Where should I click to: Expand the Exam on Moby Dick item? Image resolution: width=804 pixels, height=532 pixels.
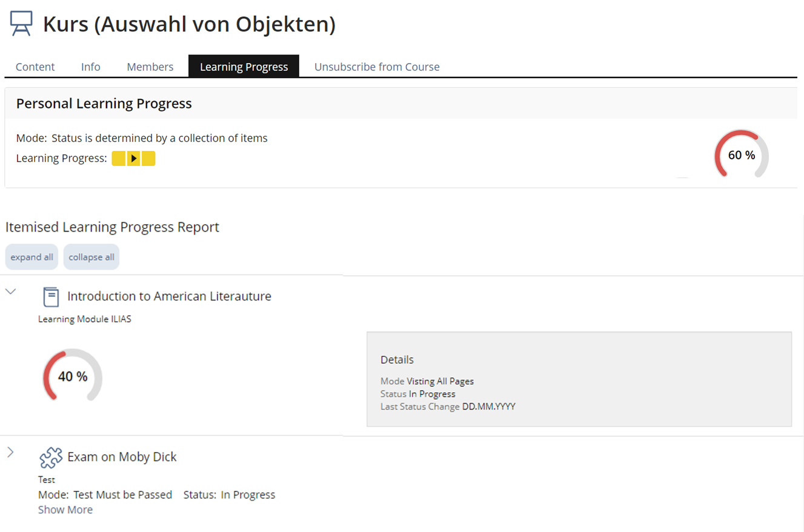point(10,452)
